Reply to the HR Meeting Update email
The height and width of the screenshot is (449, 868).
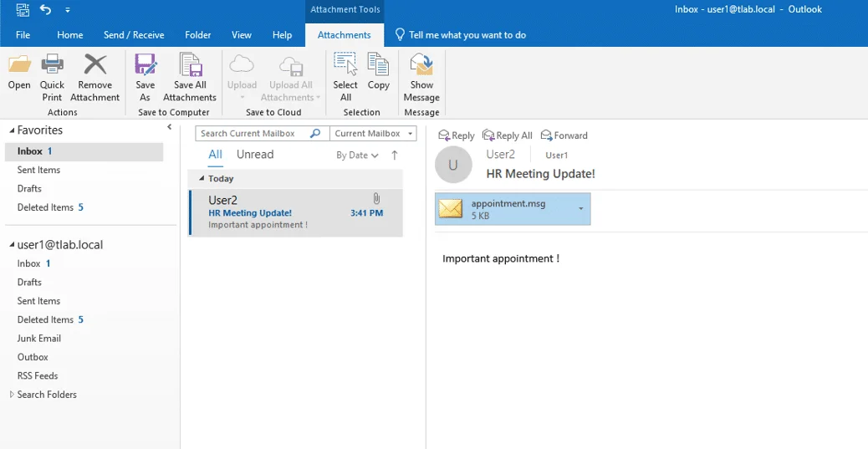click(456, 135)
